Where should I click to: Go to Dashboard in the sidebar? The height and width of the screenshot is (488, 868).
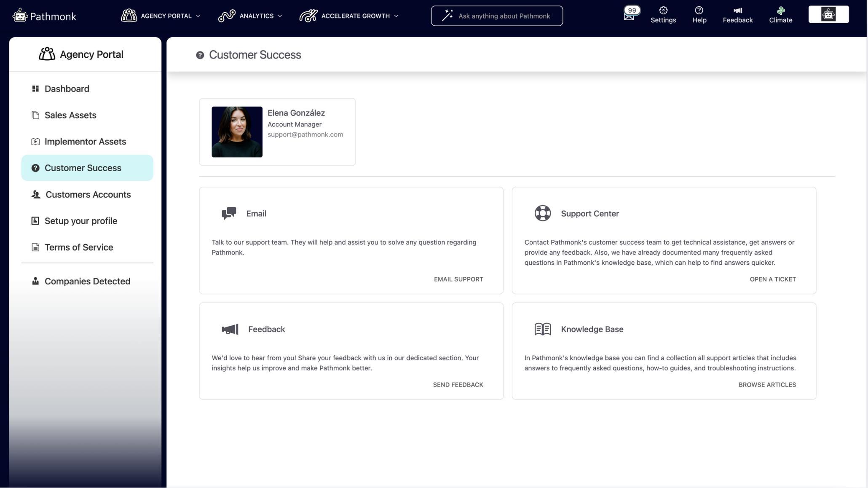67,88
